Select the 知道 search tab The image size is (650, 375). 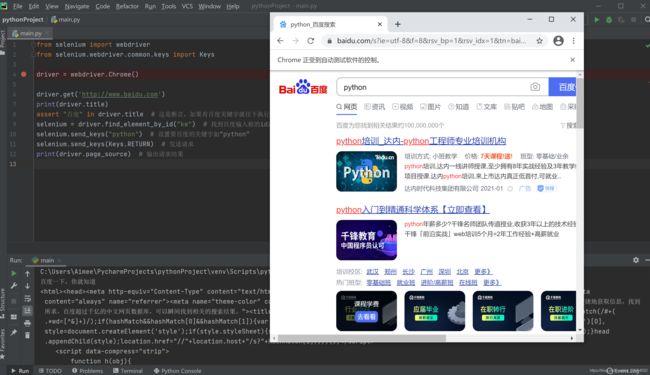458,107
